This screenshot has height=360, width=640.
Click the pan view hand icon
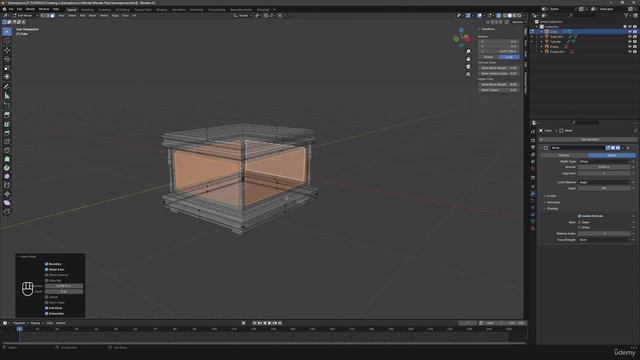tap(468, 59)
